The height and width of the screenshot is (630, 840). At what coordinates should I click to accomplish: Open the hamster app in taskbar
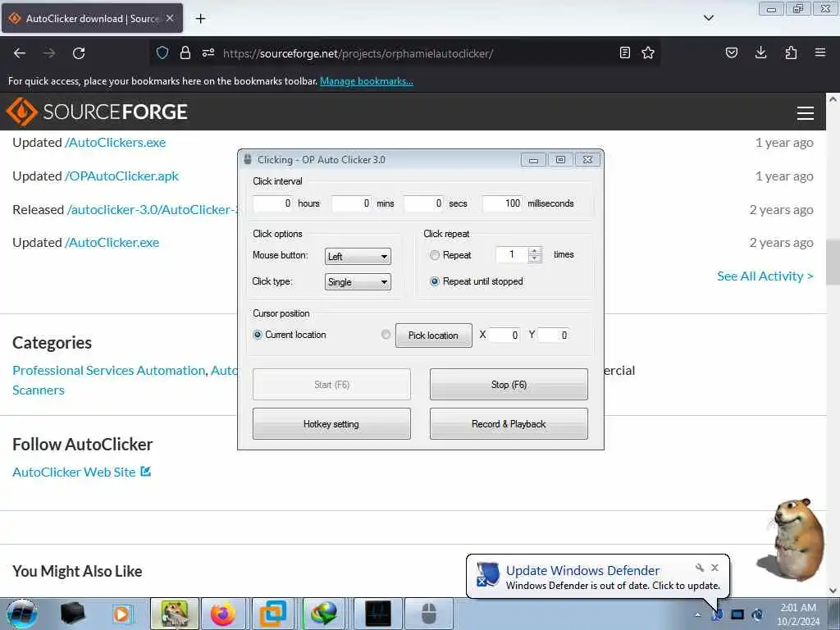[x=175, y=614]
